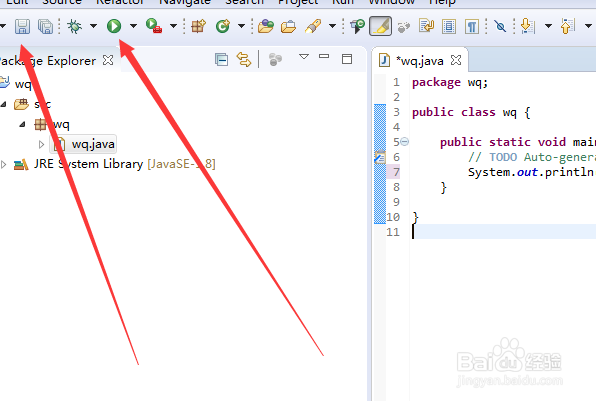This screenshot has height=401, width=596.
Task: Click the New Java Class icon
Action: (223, 26)
